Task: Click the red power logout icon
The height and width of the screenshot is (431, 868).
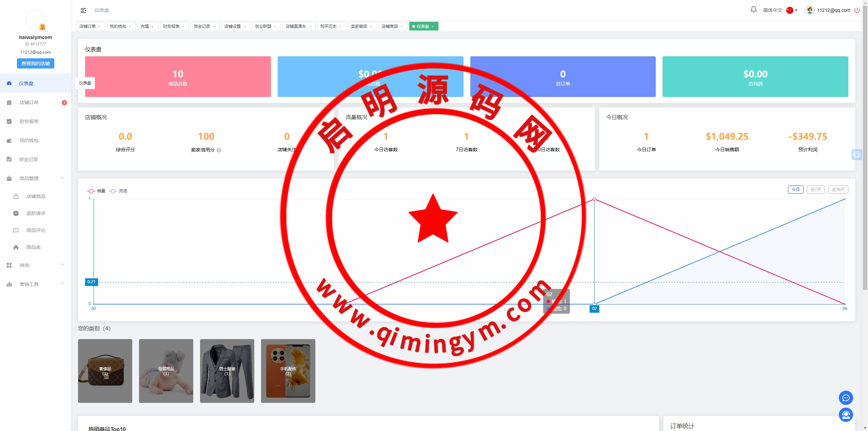Action: coord(857,10)
